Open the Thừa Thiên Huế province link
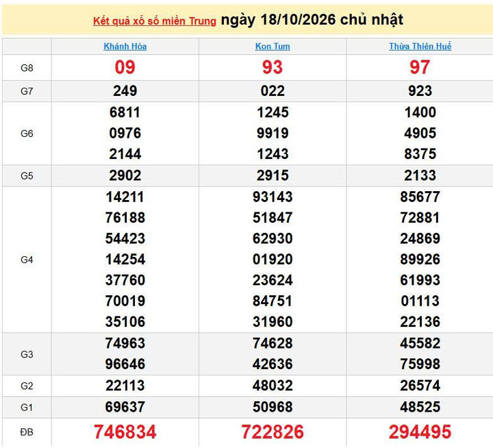Screen dimensions: 493x448 tap(420, 47)
